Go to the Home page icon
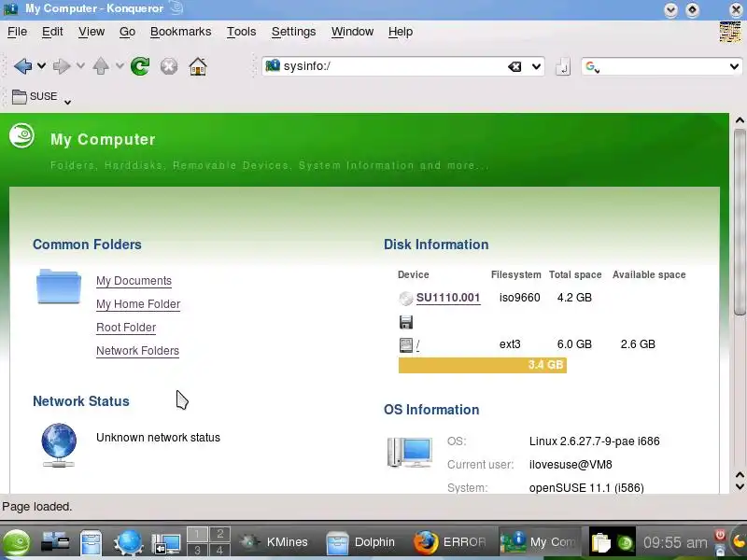747x560 pixels. click(198, 66)
